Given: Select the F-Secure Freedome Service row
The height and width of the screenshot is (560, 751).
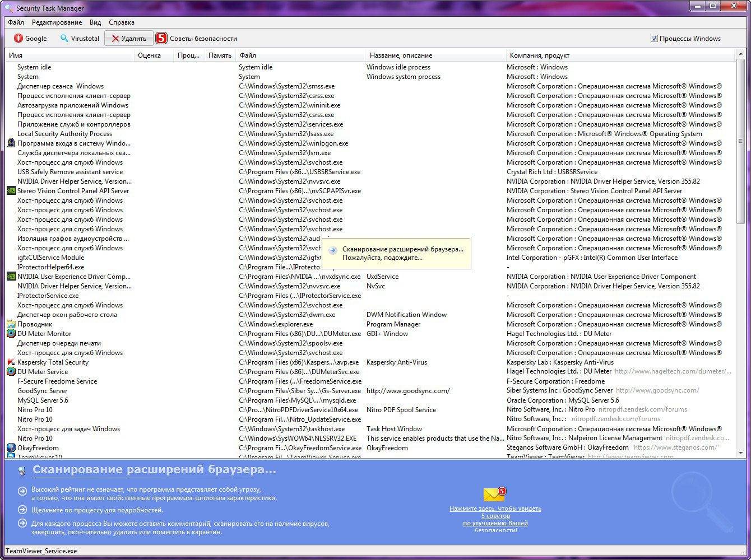Looking at the screenshot, I should click(x=370, y=381).
